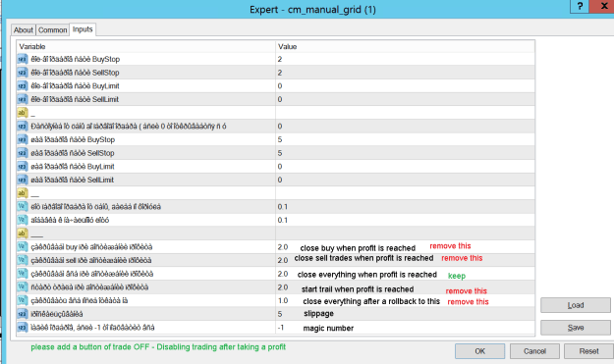Image resolution: width=614 pixels, height=364 pixels.
Task: Click the Reset button
Action: tap(588, 351)
